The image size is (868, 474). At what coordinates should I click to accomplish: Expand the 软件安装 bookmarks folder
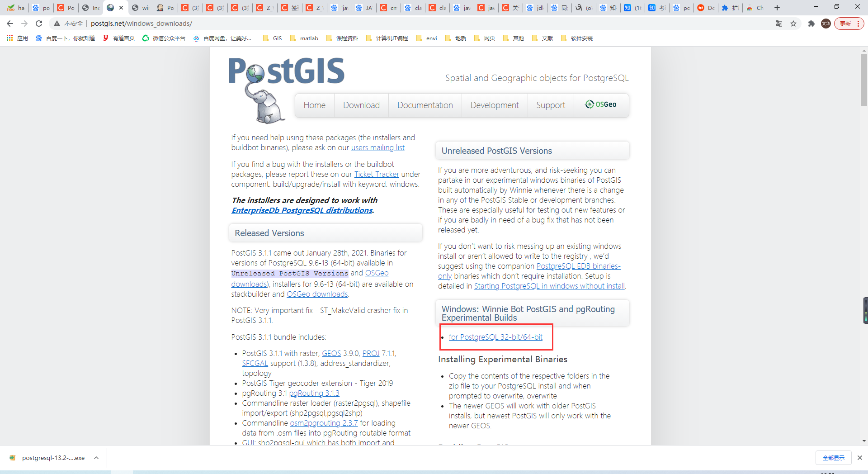tap(576, 38)
